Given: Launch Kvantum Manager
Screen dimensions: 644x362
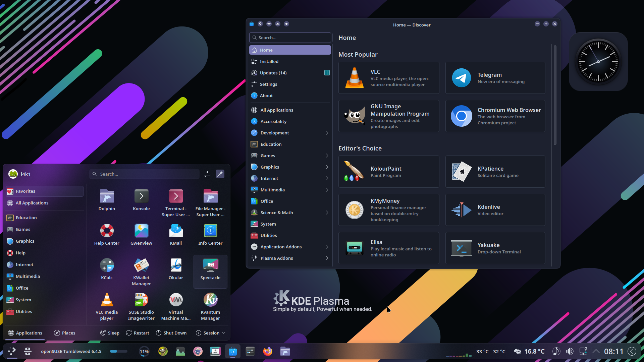Looking at the screenshot, I should (x=210, y=306).
